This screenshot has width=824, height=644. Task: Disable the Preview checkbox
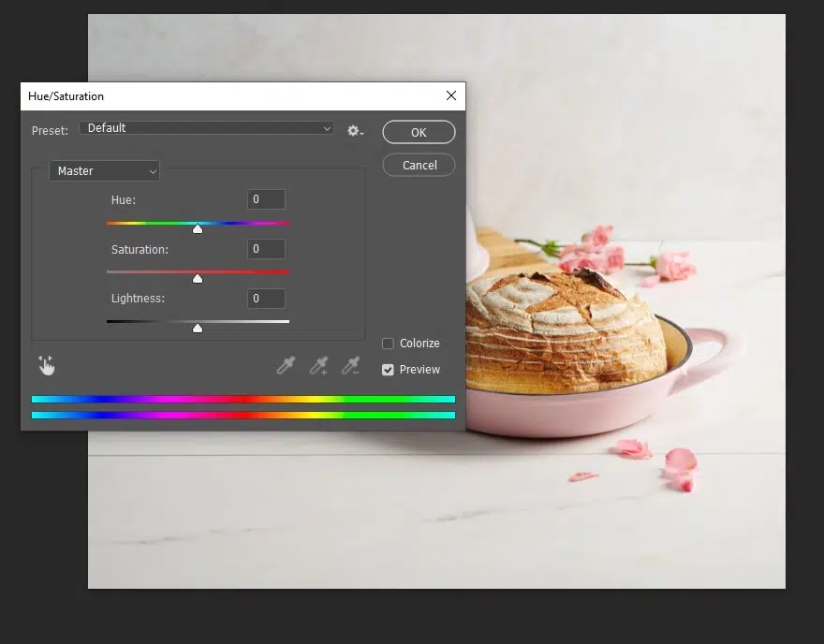(x=388, y=369)
